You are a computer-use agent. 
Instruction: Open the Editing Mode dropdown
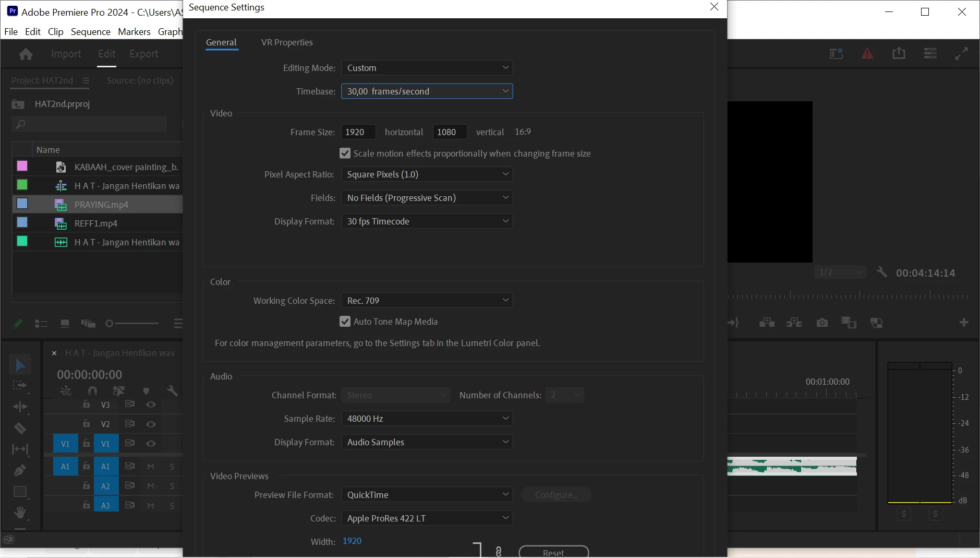(x=427, y=68)
